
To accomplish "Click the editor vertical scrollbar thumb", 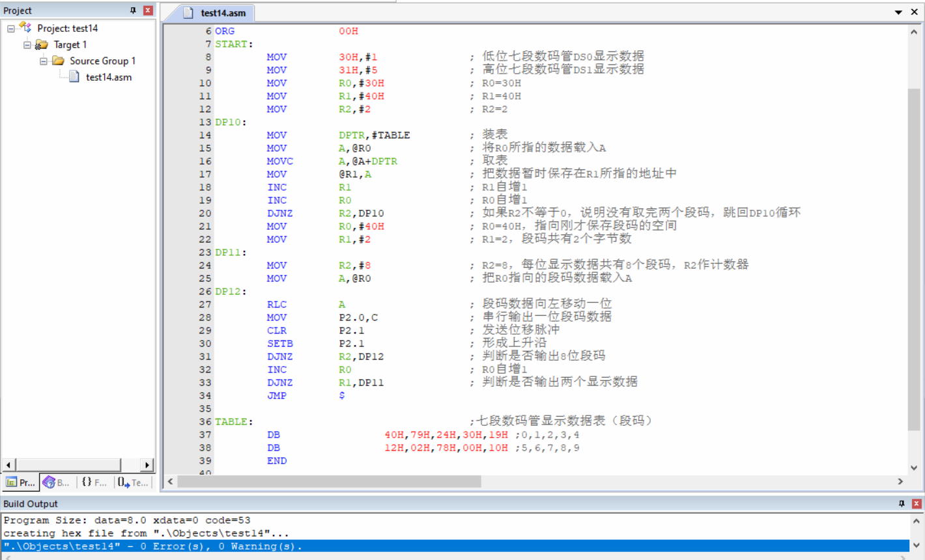I will pos(914,259).
